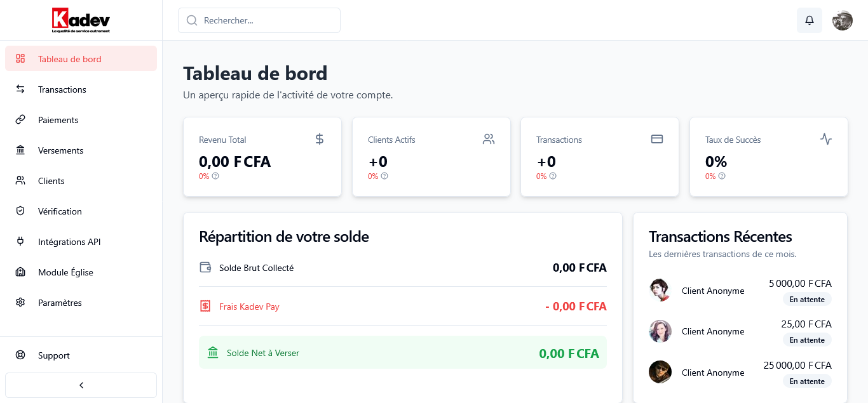Click the Clients sidebar icon
This screenshot has height=403, width=868.
click(20, 181)
